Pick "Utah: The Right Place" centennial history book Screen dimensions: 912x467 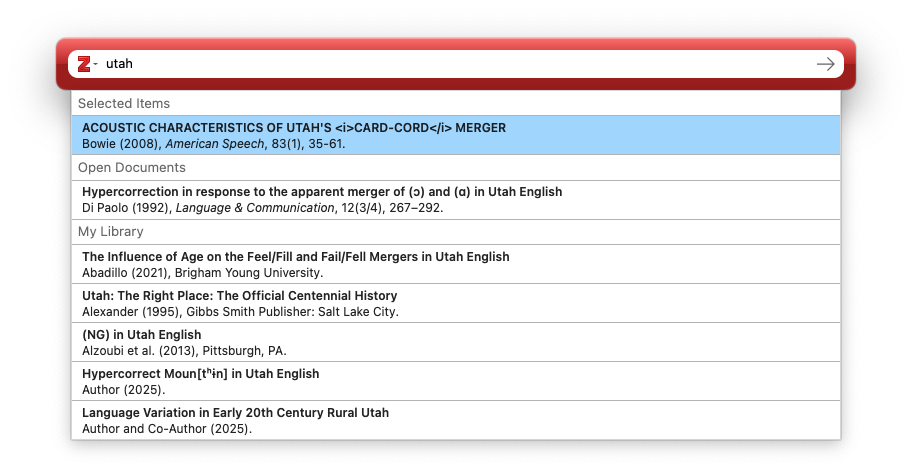[x=456, y=303]
